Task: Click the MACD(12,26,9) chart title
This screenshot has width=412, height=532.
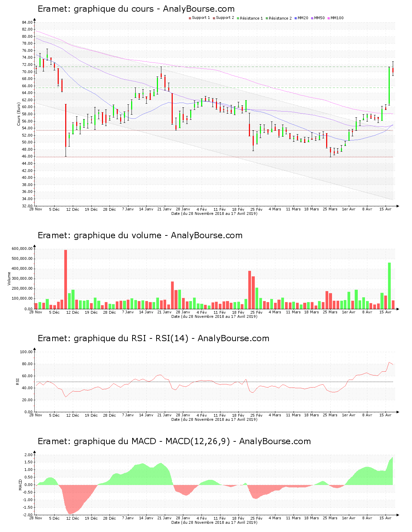Action: coord(174,441)
